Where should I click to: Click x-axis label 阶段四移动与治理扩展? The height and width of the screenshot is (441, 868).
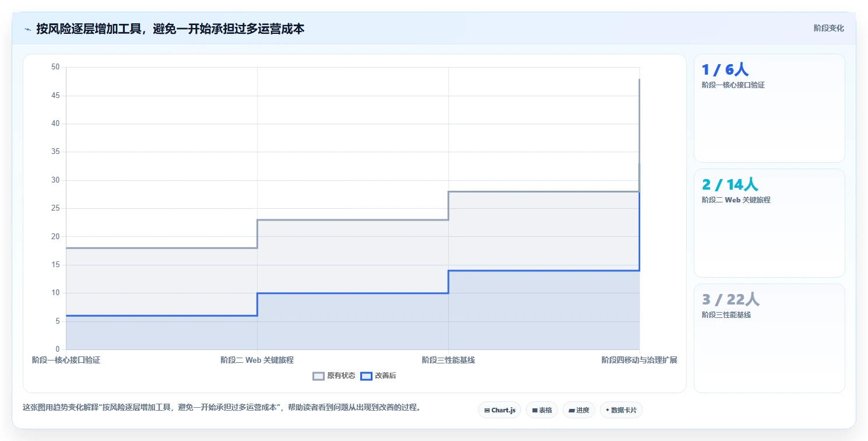(639, 360)
